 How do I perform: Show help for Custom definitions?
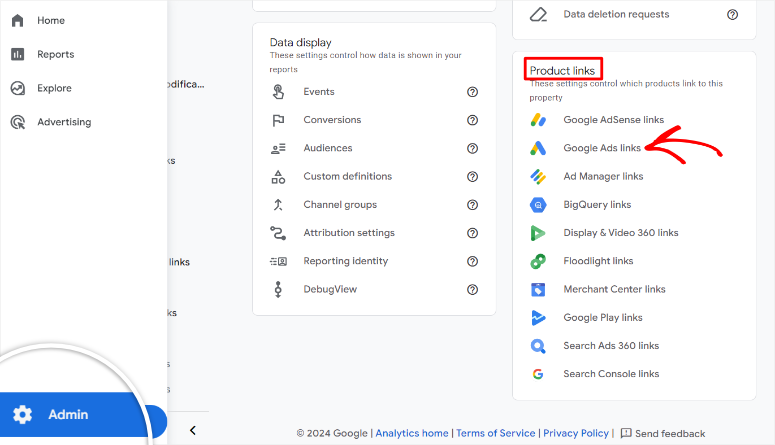tap(473, 177)
